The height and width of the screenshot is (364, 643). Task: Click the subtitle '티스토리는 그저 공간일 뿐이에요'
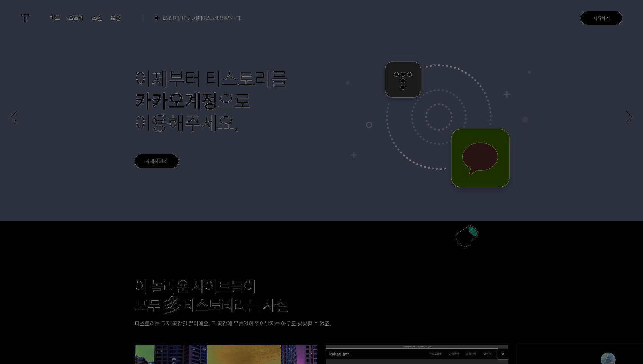tap(172, 324)
